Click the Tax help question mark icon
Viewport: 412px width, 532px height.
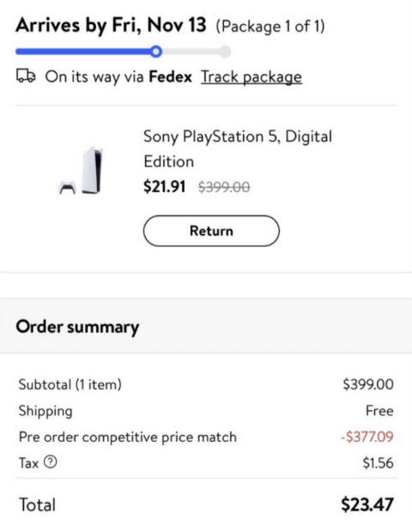point(51,462)
